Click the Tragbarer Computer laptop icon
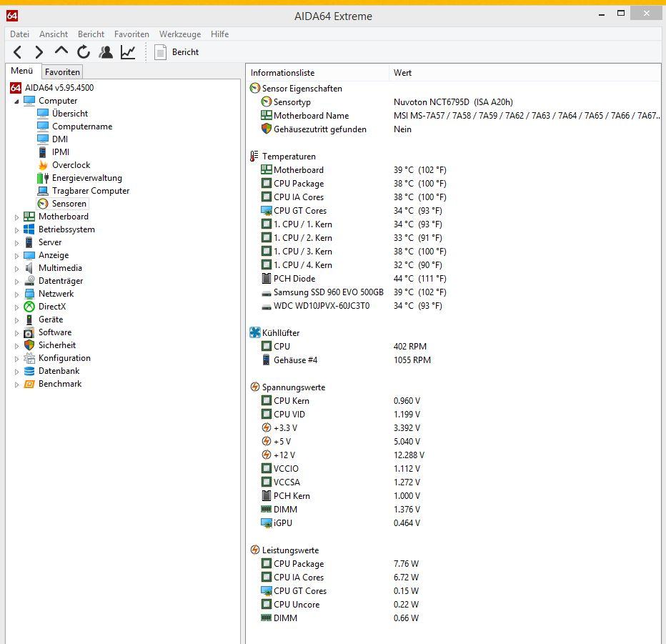The image size is (666, 644). pyautogui.click(x=43, y=191)
